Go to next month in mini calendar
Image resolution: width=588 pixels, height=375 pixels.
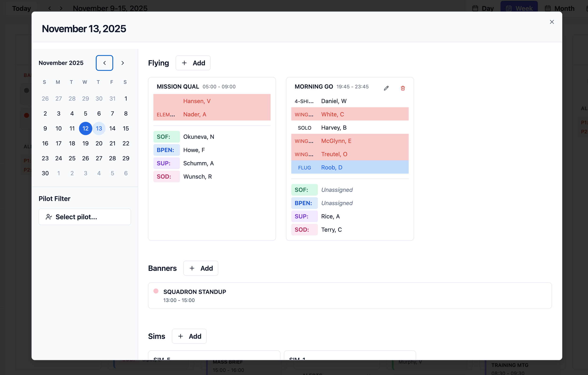tap(123, 63)
